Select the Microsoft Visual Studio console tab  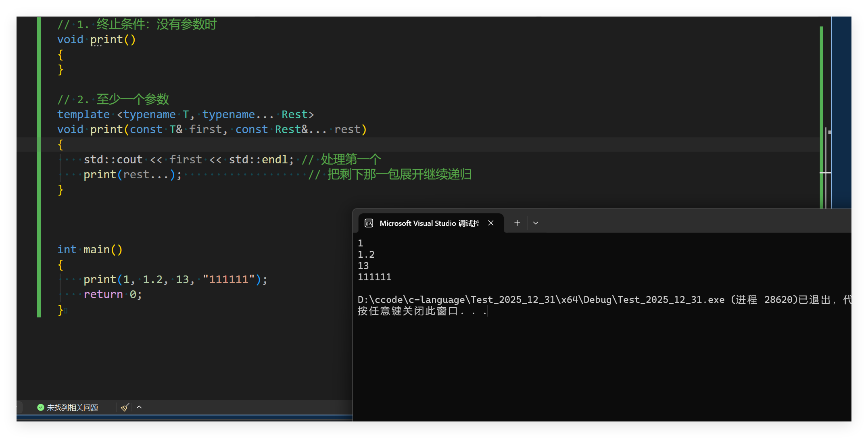(x=429, y=223)
